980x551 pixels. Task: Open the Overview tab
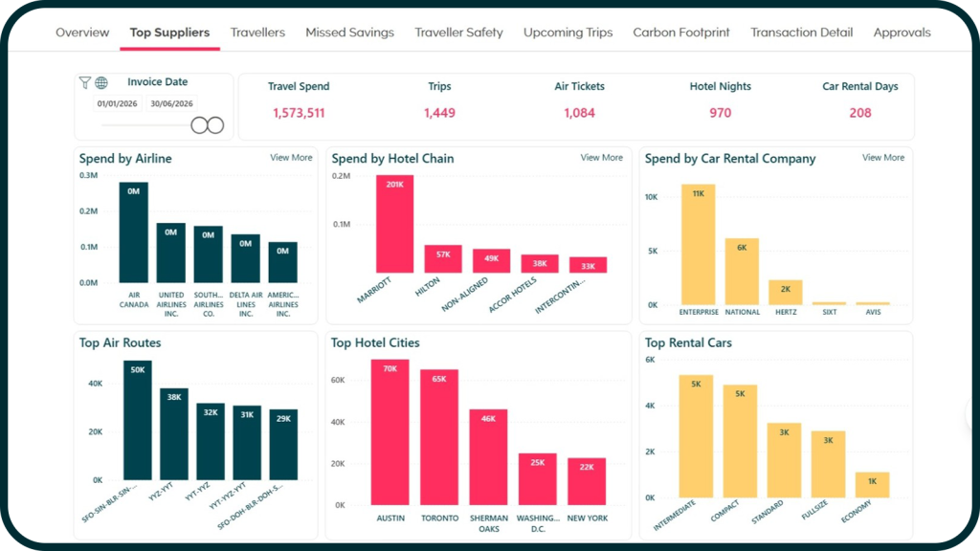(x=82, y=33)
